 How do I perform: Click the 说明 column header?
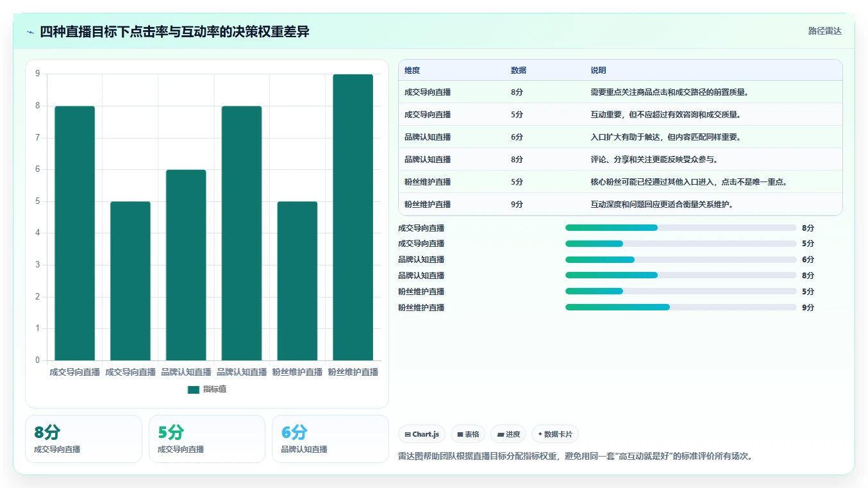(x=598, y=71)
